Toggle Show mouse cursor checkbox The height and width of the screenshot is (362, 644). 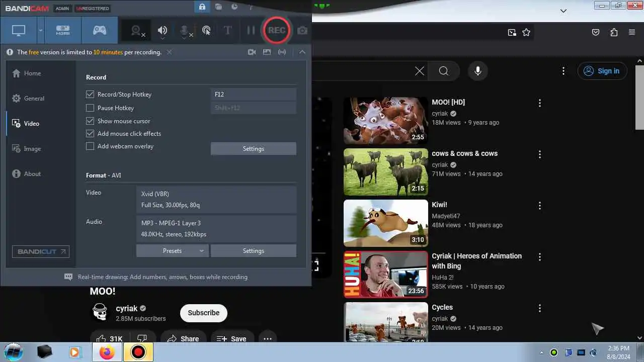(90, 121)
